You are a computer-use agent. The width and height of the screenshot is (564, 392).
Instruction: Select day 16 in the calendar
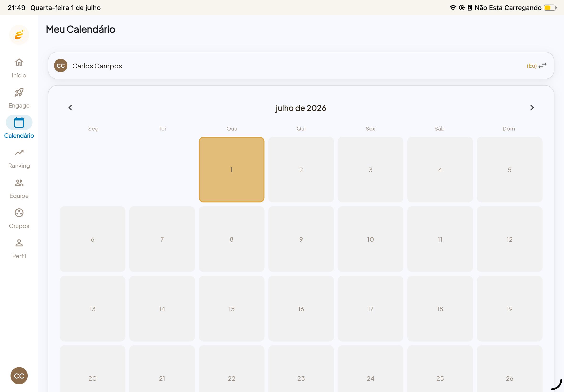pyautogui.click(x=301, y=309)
